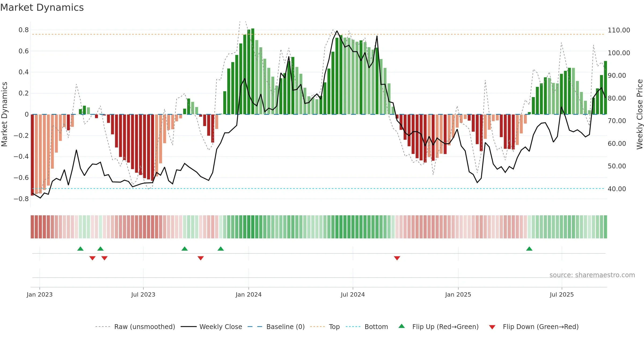The image size is (644, 362).
Task: Click the last green heatmap cell at right
Action: pyautogui.click(x=605, y=227)
